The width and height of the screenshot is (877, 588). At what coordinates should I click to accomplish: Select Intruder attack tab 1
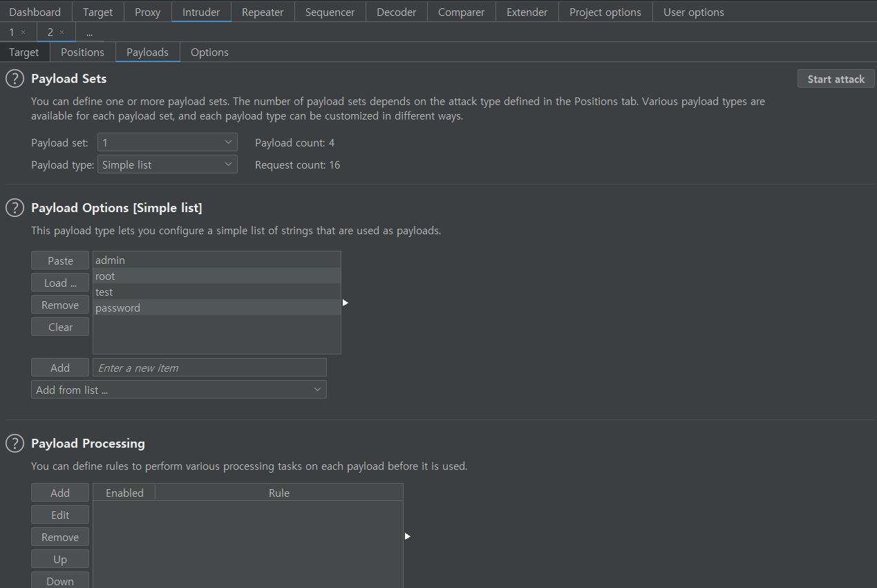tap(12, 32)
